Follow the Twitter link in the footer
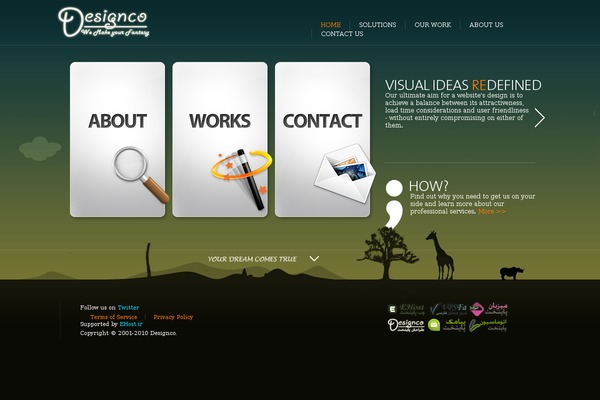The height and width of the screenshot is (400, 600). (128, 308)
